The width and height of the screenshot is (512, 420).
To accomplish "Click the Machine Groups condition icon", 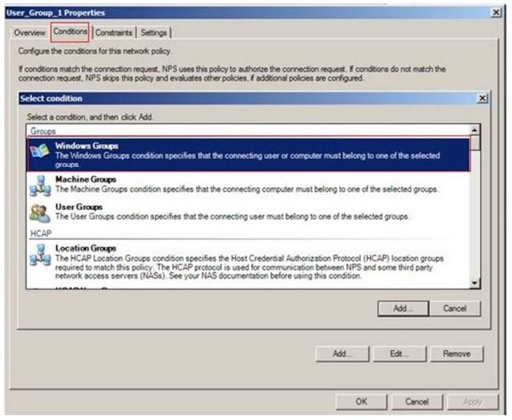I will (x=39, y=185).
